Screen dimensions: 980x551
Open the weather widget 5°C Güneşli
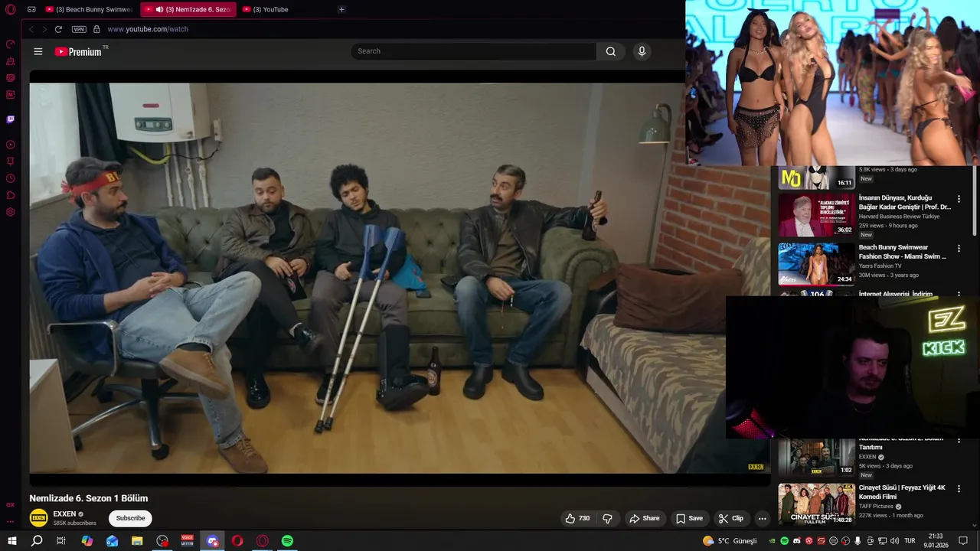(730, 541)
